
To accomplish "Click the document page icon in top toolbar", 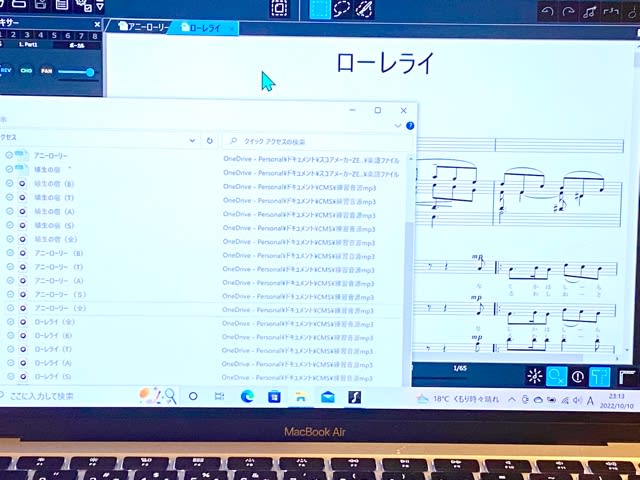I will 62,4.
